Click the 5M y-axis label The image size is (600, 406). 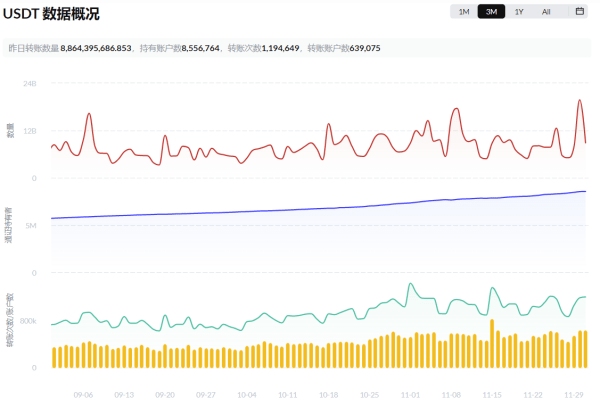(31, 226)
